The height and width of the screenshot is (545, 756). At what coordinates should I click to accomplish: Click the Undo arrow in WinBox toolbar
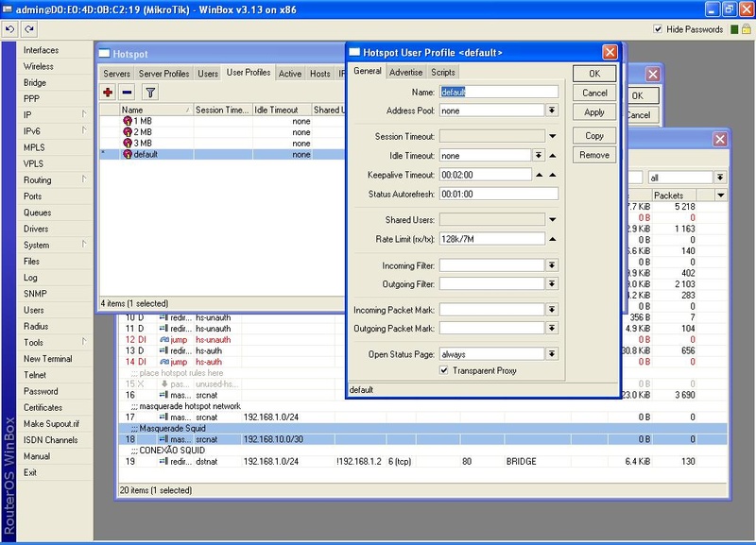9,29
